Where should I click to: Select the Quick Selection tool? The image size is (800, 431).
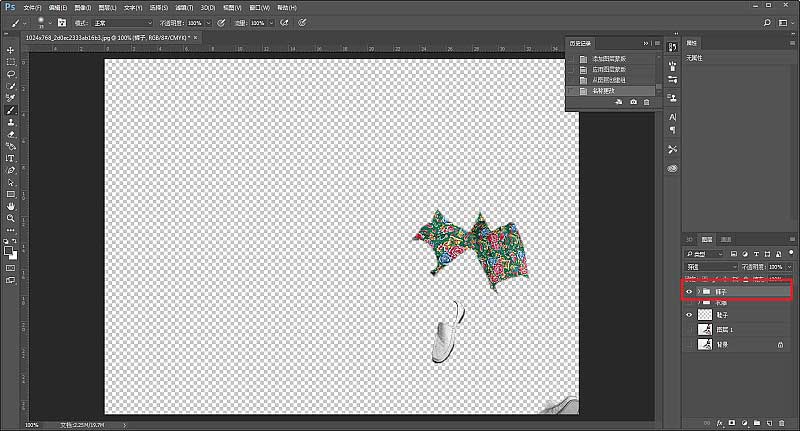pyautogui.click(x=10, y=86)
